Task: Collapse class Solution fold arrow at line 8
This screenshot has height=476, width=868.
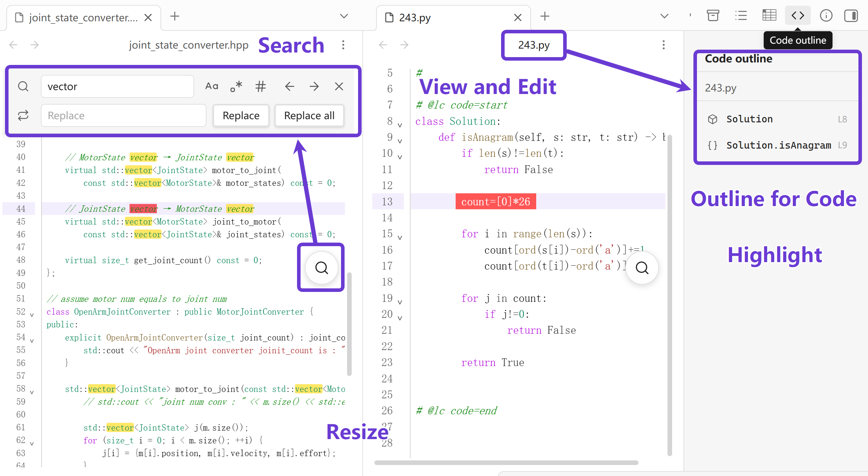Action: pyautogui.click(x=400, y=125)
